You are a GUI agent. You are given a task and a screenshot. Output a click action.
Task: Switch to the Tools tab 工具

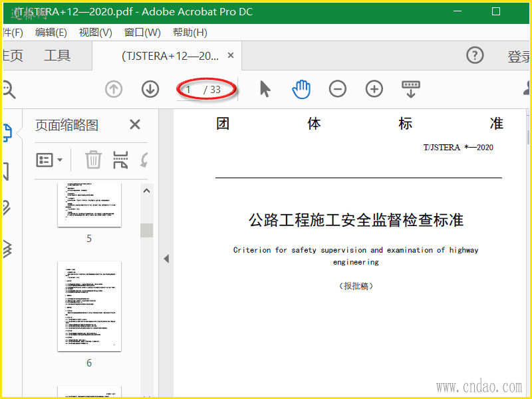click(x=57, y=55)
